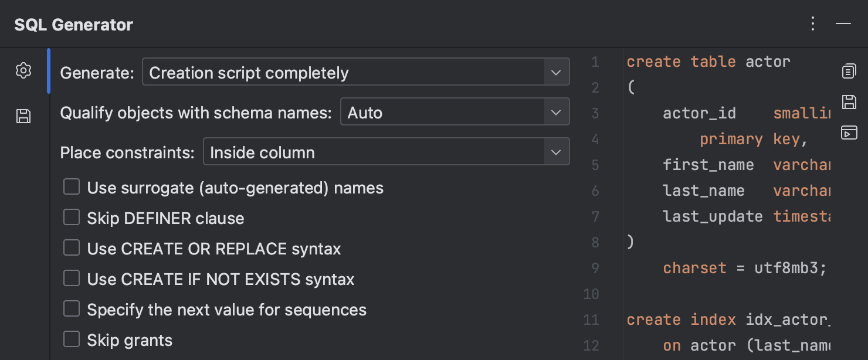Check Specify the next value for sequences
This screenshot has height=360, width=868.
(x=71, y=308)
